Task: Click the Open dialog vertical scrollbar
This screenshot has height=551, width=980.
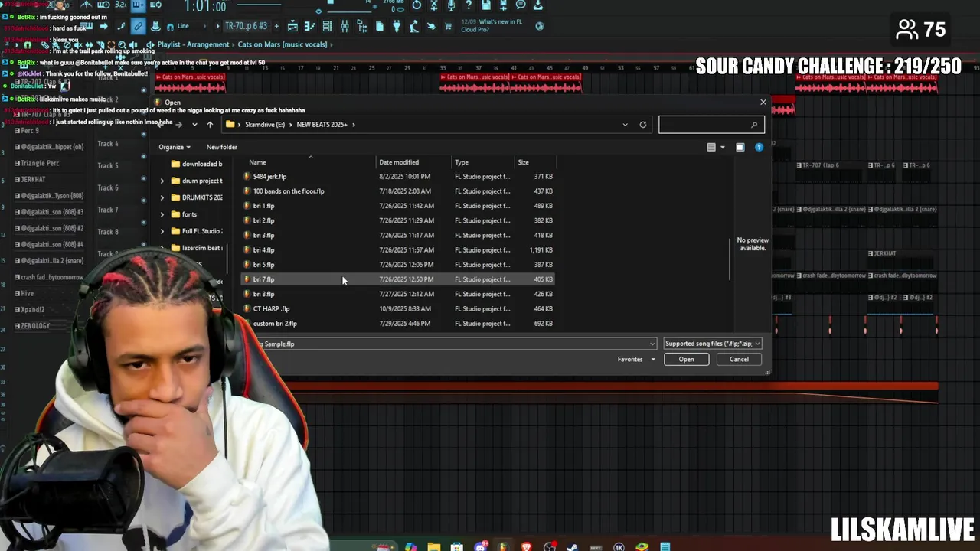Action: pos(730,259)
